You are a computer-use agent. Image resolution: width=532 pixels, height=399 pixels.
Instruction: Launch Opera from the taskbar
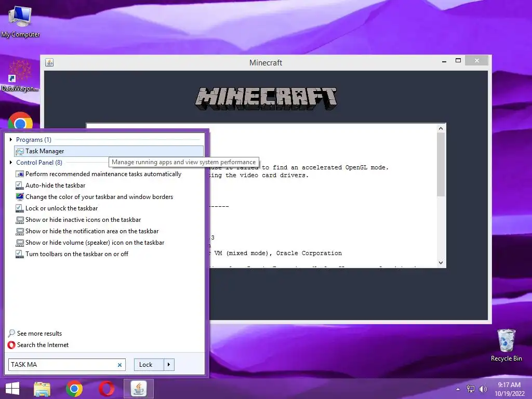tap(107, 389)
